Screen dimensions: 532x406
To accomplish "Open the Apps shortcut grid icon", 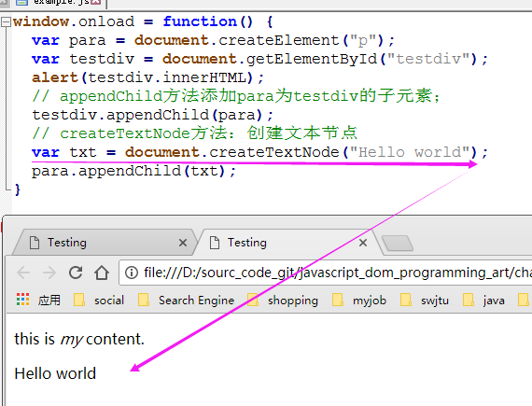I will coord(22,300).
